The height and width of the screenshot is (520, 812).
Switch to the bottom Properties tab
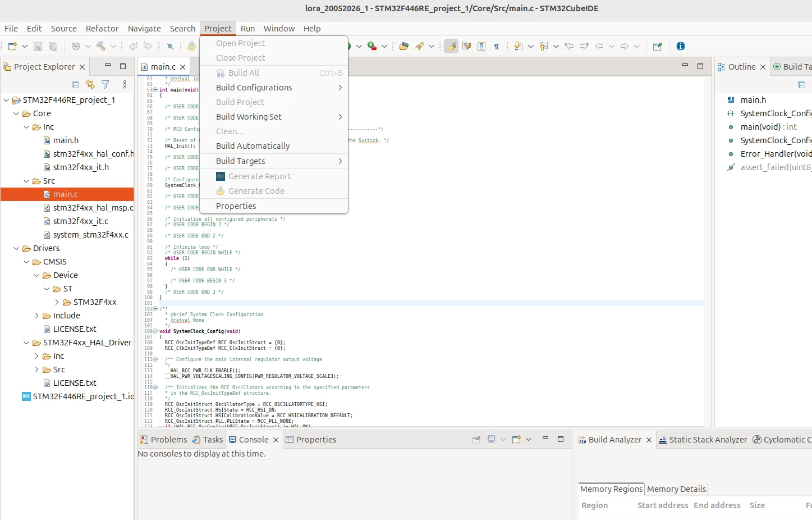coord(311,440)
